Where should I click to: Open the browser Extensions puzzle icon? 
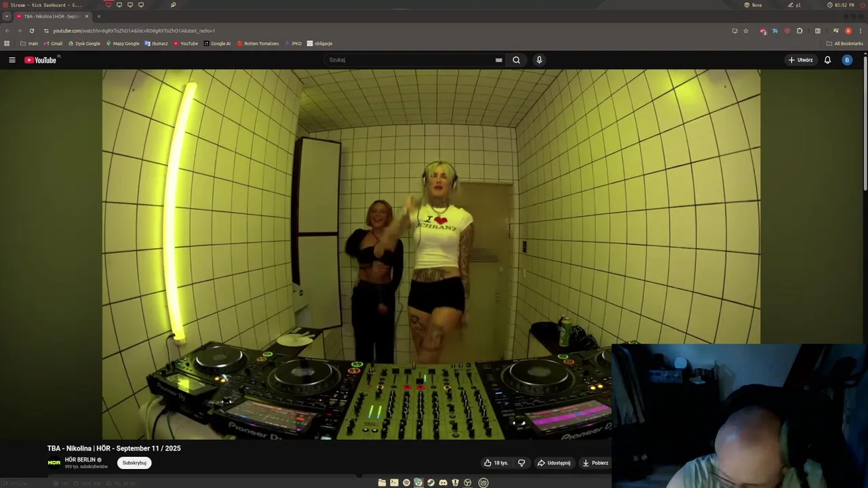click(800, 30)
